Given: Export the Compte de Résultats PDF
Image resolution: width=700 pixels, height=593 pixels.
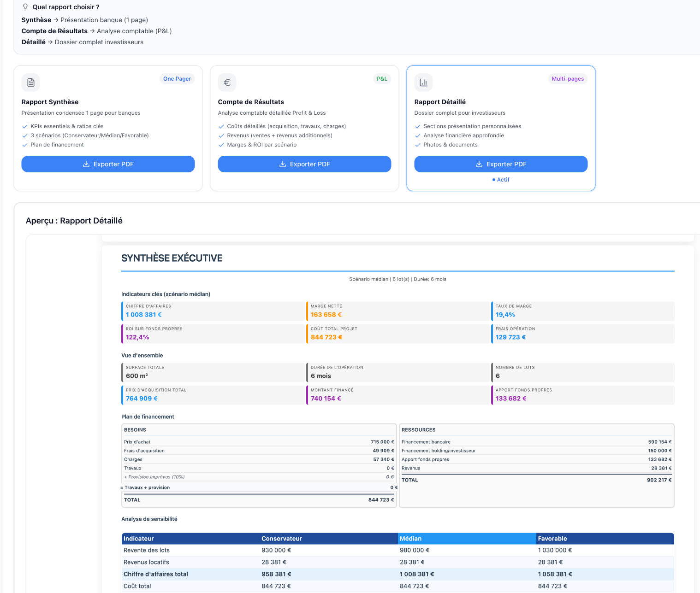Looking at the screenshot, I should click(x=304, y=164).
